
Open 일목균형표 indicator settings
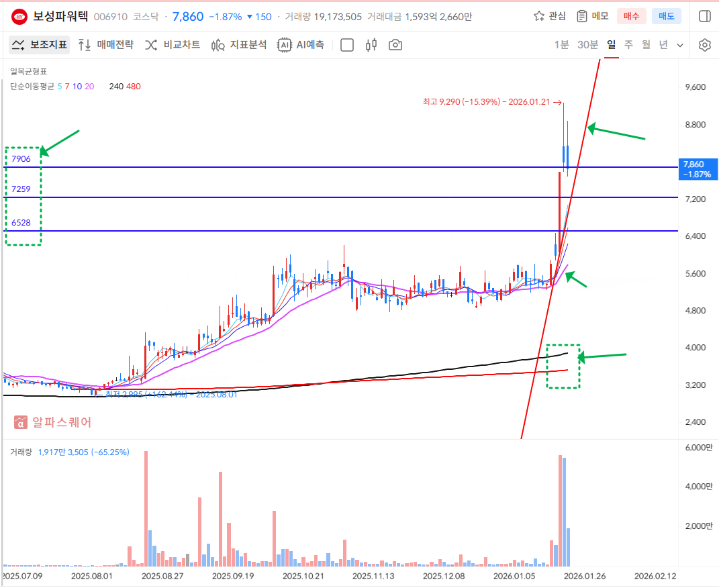pyautogui.click(x=28, y=71)
